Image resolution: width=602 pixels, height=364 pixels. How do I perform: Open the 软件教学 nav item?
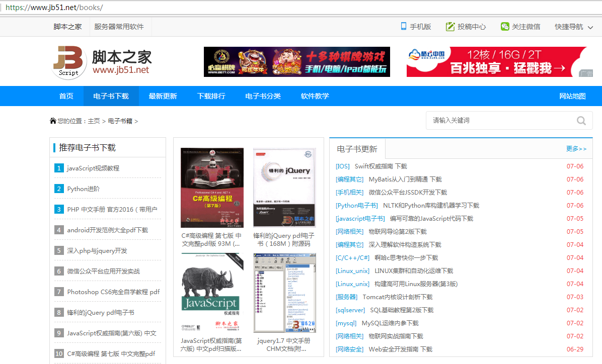[315, 96]
